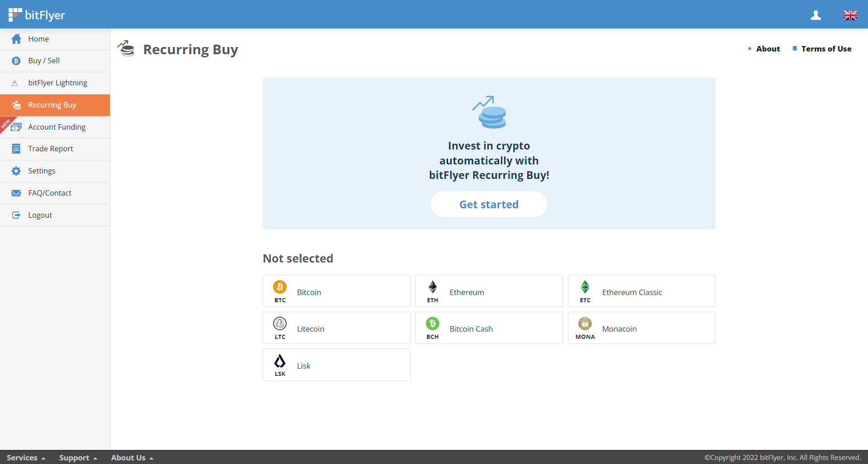868x464 pixels.
Task: Select the Ethereum card
Action: point(489,291)
